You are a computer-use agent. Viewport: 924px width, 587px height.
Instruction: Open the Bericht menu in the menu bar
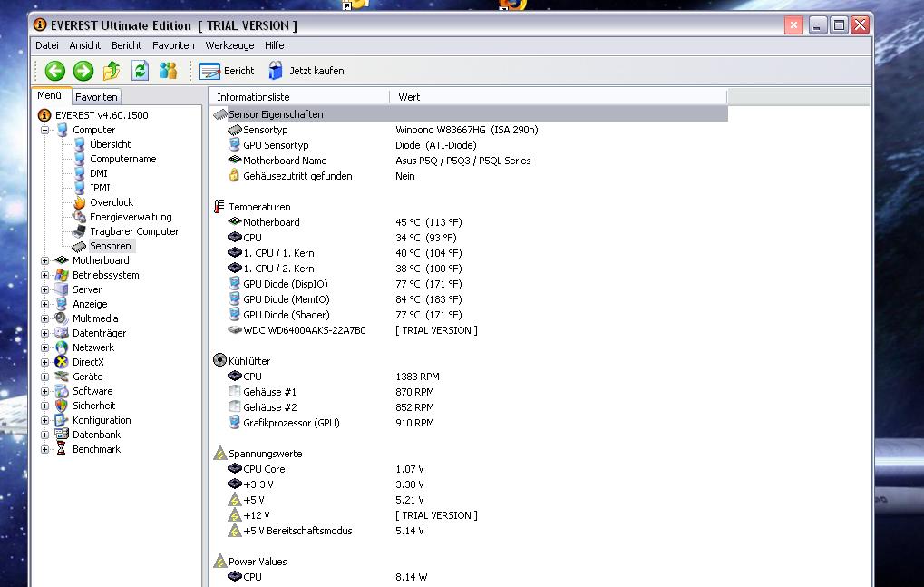[x=127, y=45]
